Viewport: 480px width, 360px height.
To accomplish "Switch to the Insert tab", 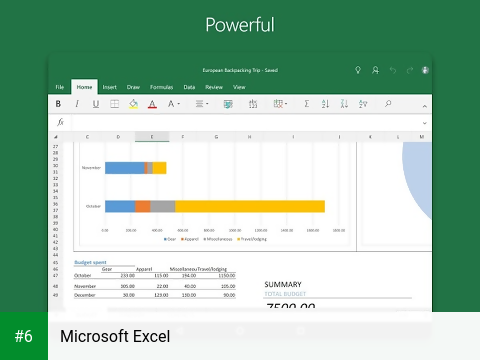I will (110, 87).
